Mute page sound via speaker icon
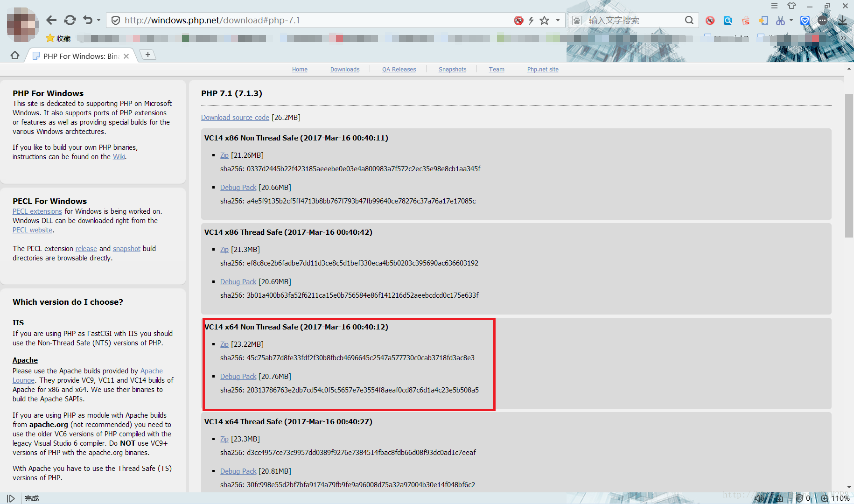 [x=759, y=498]
